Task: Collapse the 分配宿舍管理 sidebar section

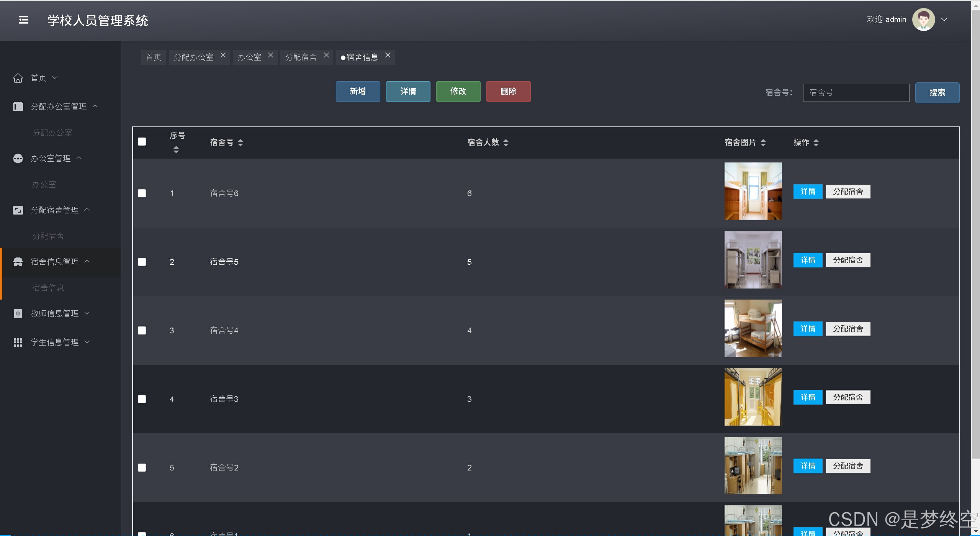Action: pos(54,210)
